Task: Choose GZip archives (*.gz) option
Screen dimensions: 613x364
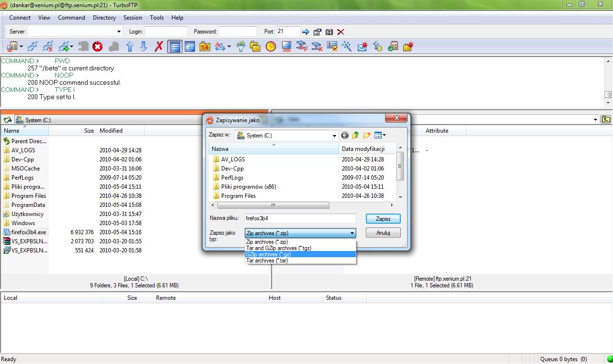Action: pyautogui.click(x=300, y=254)
